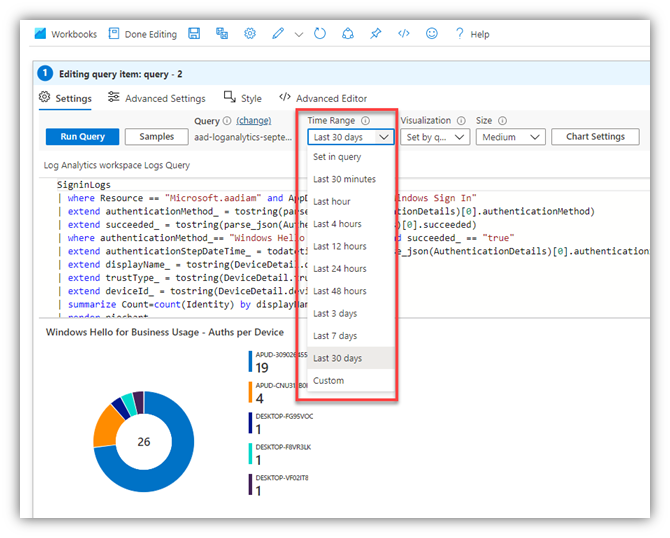Click the orange legend swatch for count 4

[250, 392]
